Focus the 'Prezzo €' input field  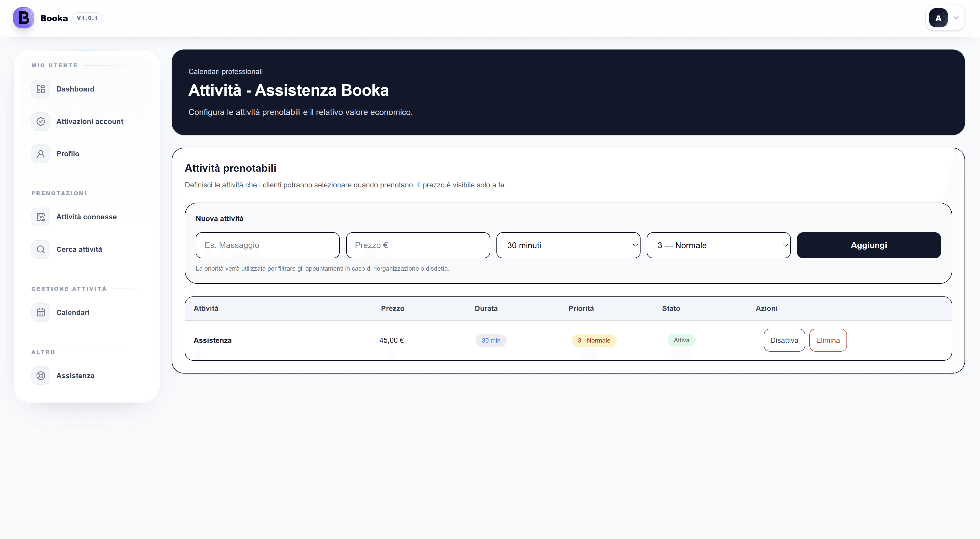point(418,245)
